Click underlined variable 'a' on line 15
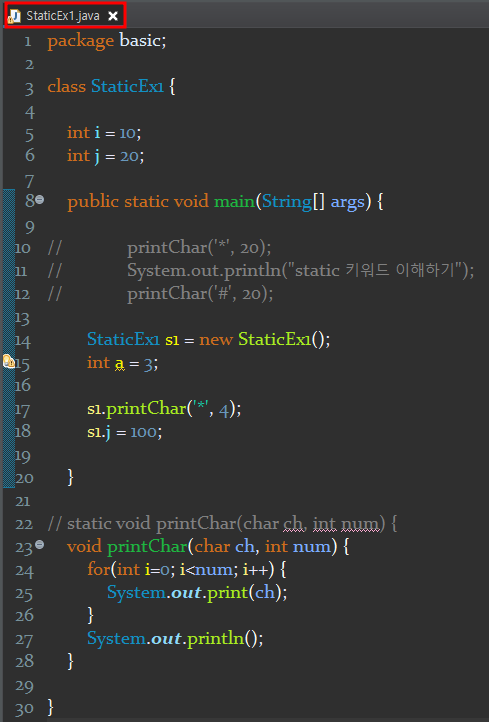Image resolution: width=489 pixels, height=722 pixels. (x=120, y=364)
